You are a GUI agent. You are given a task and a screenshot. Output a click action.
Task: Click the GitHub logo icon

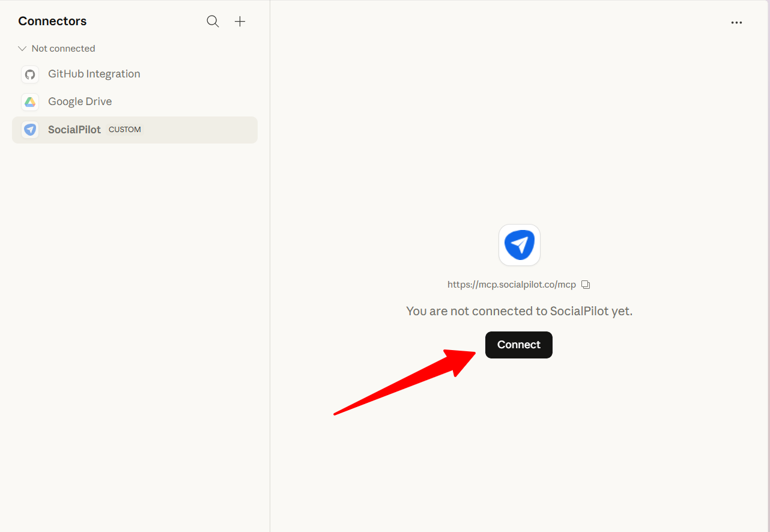point(30,74)
